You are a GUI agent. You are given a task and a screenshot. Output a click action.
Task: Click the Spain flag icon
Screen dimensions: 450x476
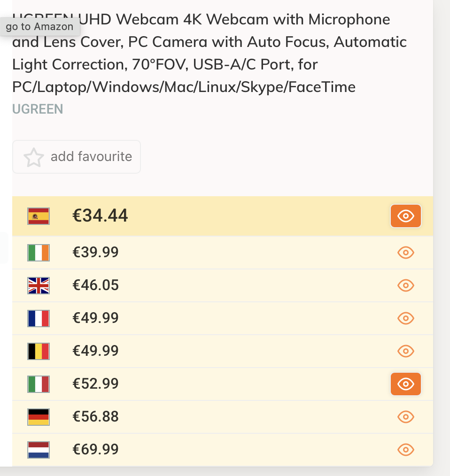point(39,216)
